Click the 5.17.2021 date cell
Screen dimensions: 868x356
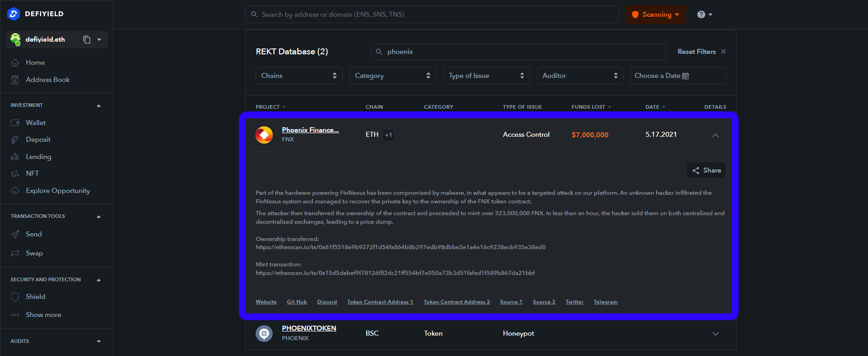pyautogui.click(x=661, y=135)
